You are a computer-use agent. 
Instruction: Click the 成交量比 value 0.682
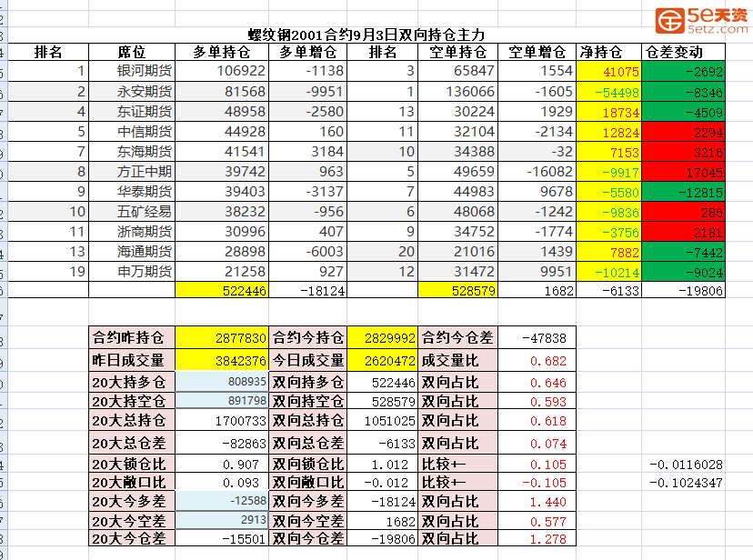(x=540, y=360)
